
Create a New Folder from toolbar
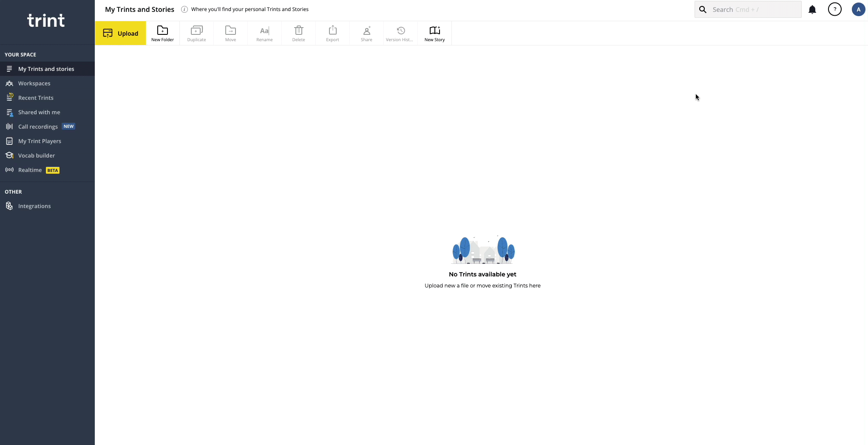tap(162, 33)
